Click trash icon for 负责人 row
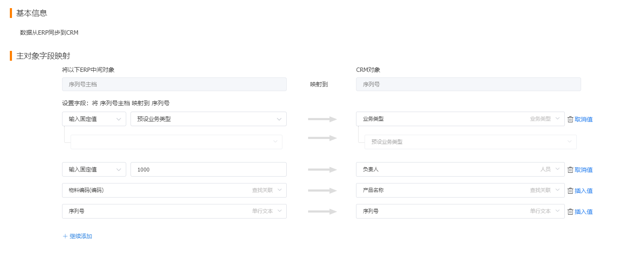 (570, 170)
